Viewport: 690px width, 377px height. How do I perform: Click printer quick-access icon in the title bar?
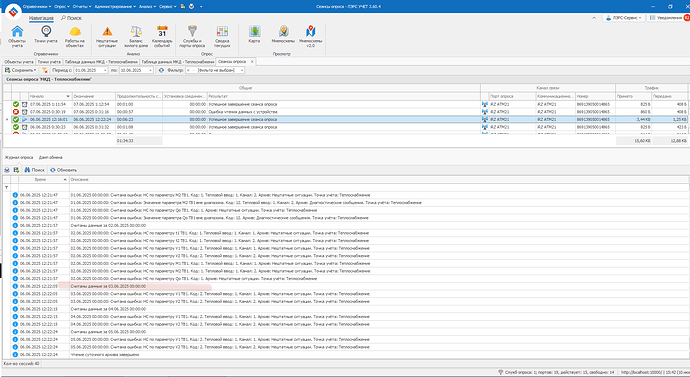coord(191,7)
